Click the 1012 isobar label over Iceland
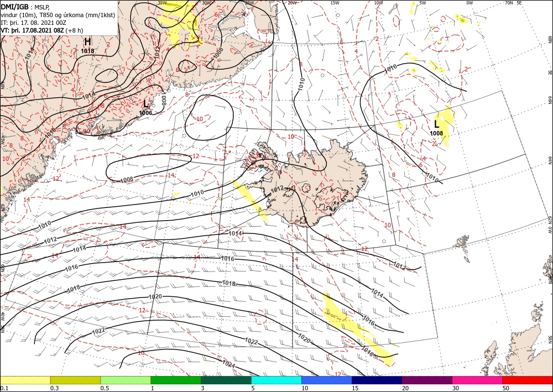This screenshot has height=392, width=553. click(277, 190)
